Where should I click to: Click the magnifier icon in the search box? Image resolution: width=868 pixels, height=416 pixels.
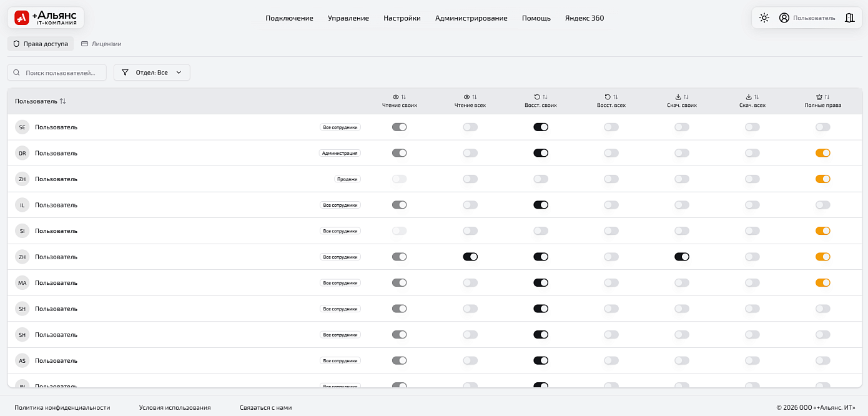tap(17, 72)
